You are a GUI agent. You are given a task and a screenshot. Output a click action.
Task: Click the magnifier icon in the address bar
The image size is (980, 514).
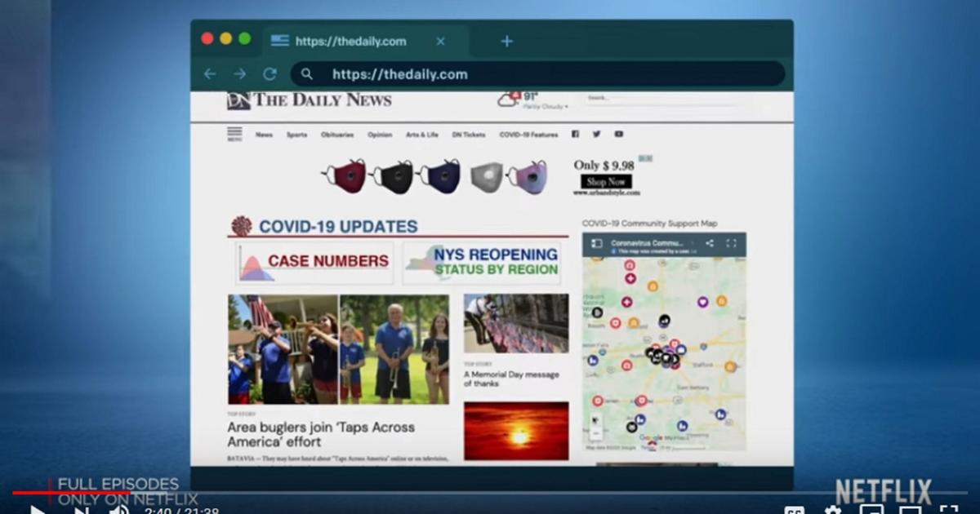(x=307, y=74)
